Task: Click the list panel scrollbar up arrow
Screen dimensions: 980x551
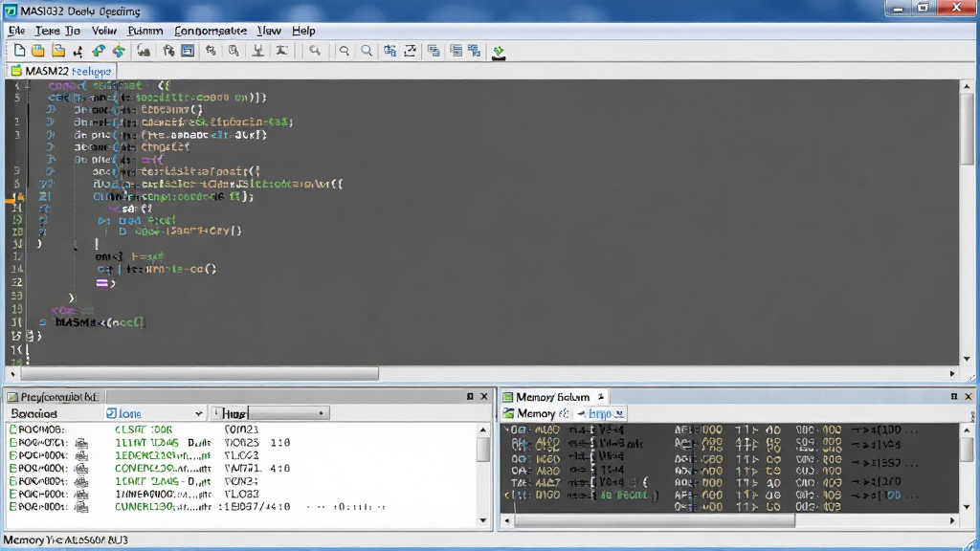Action: tap(483, 430)
